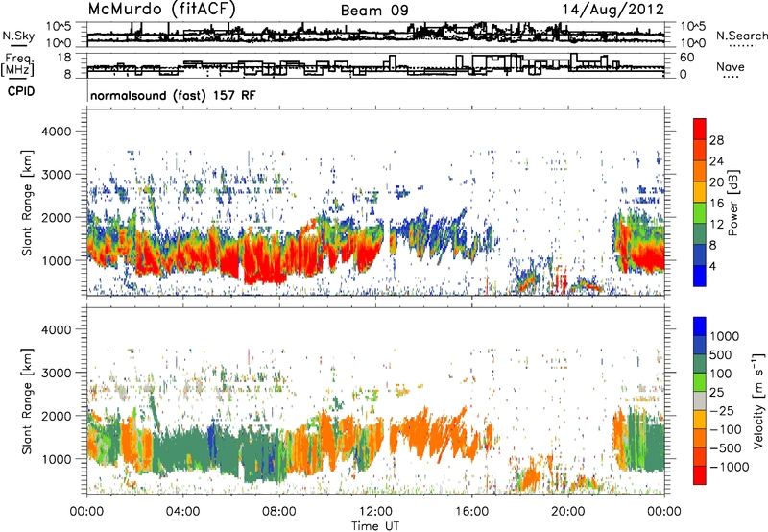The height and width of the screenshot is (532, 768).
Task: Pick the bright blue bottom Power swatch
Action: pos(700,277)
